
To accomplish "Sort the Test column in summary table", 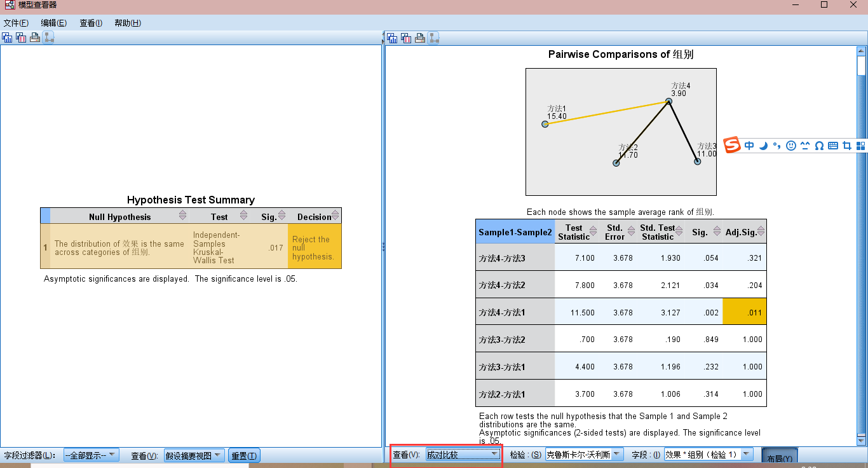I will click(244, 216).
